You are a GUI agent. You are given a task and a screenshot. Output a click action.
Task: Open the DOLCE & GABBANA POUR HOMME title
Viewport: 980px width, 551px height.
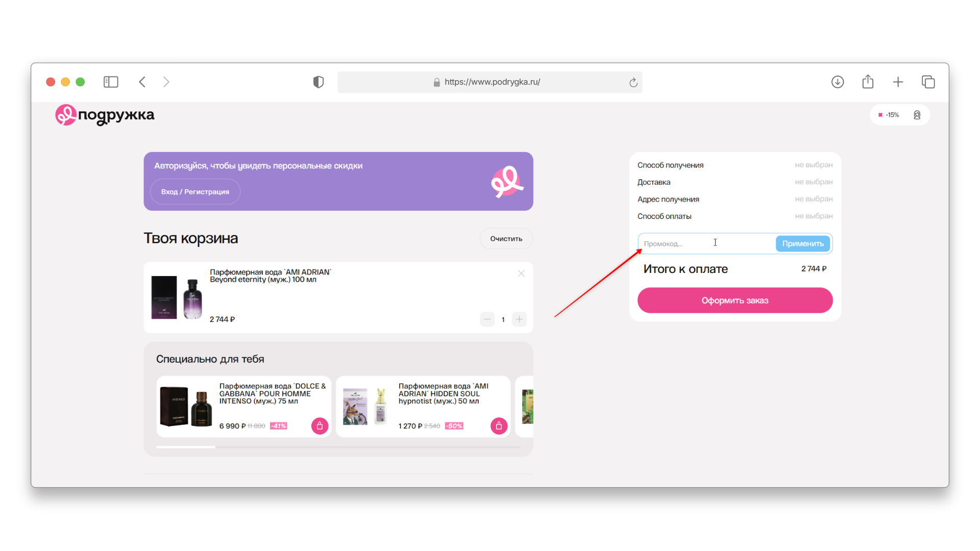[x=272, y=394]
